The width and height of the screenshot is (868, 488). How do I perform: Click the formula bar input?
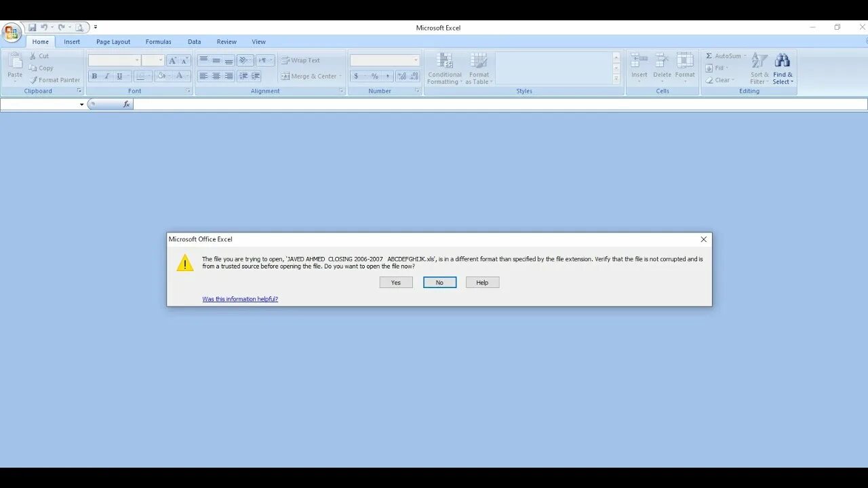coord(500,104)
